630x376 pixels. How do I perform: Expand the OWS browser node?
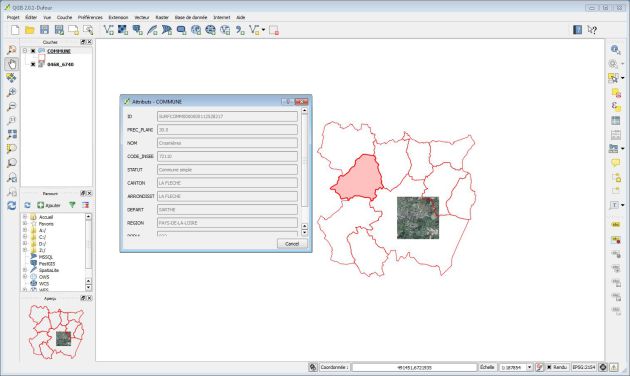[x=25, y=277]
